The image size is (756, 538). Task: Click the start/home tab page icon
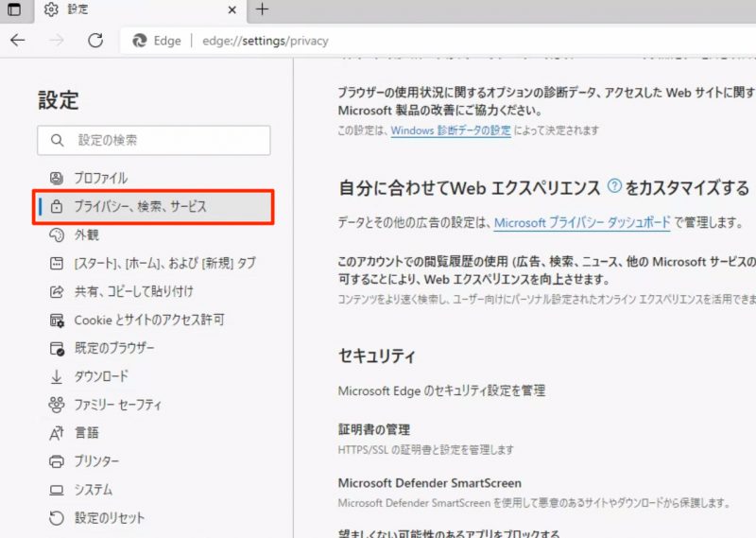point(57,264)
